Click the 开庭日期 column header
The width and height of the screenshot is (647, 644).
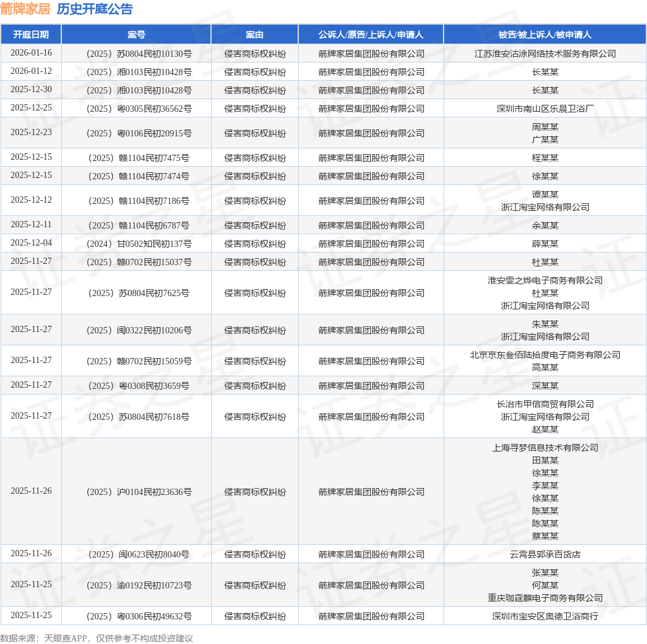pos(31,35)
